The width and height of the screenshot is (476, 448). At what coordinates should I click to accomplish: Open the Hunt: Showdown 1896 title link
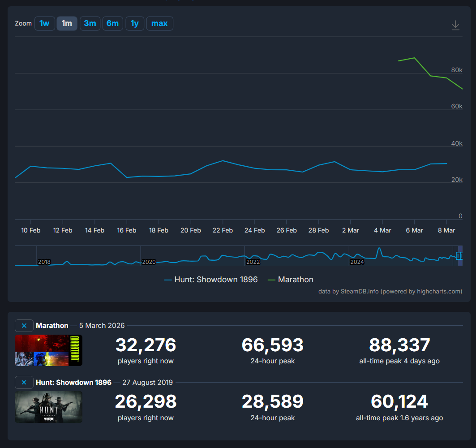(x=73, y=383)
